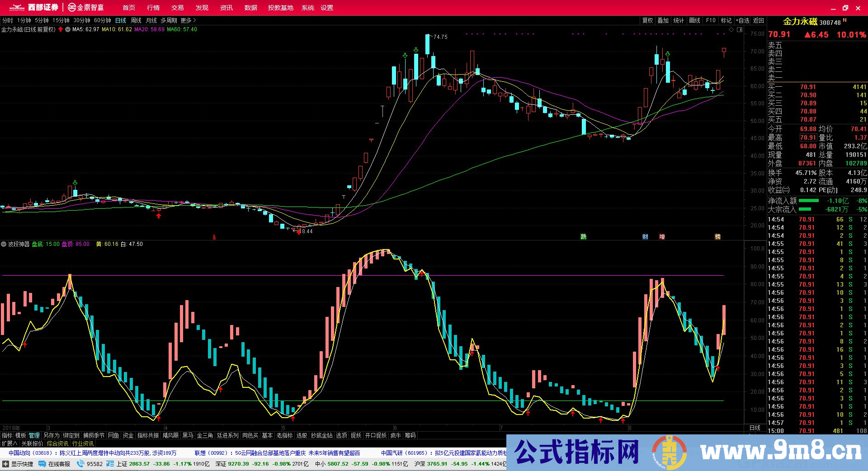Toggle the side panel layout icon
Screen dimensions: 868x471
tap(740, 30)
